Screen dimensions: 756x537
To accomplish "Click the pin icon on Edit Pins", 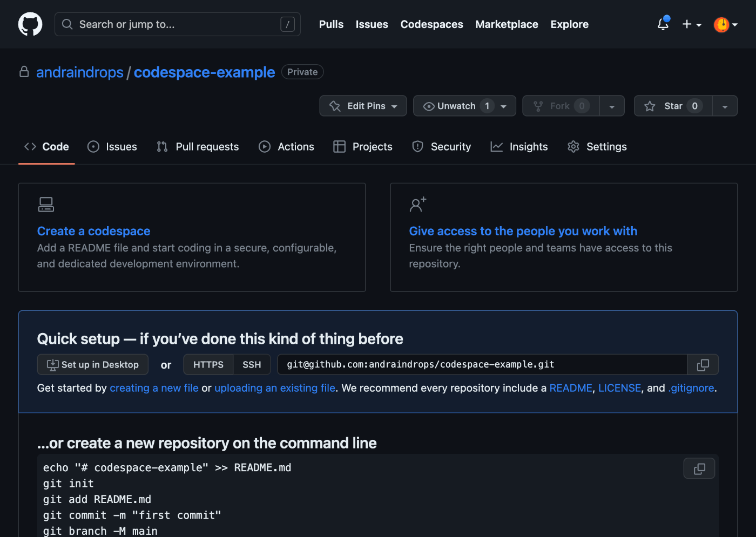I will (x=335, y=106).
